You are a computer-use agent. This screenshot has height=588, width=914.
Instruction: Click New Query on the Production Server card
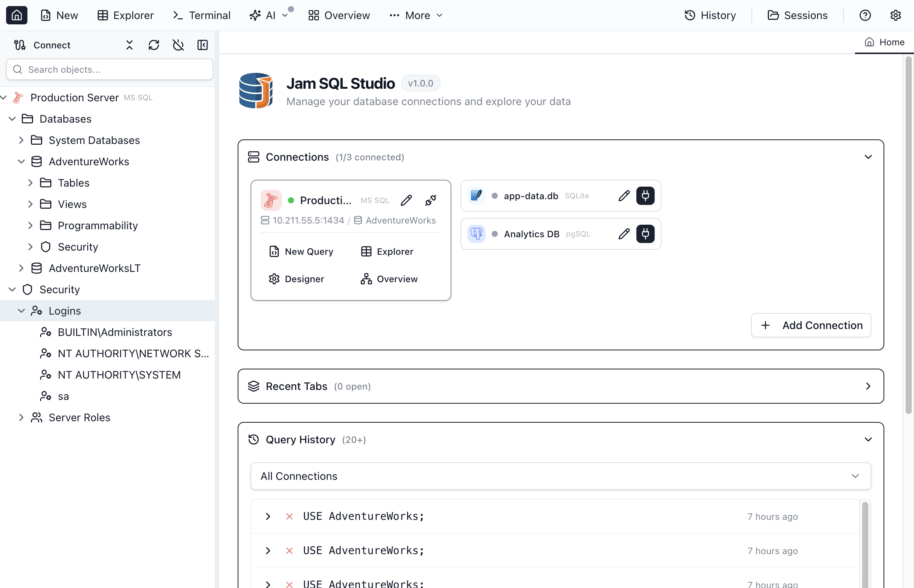(x=301, y=252)
